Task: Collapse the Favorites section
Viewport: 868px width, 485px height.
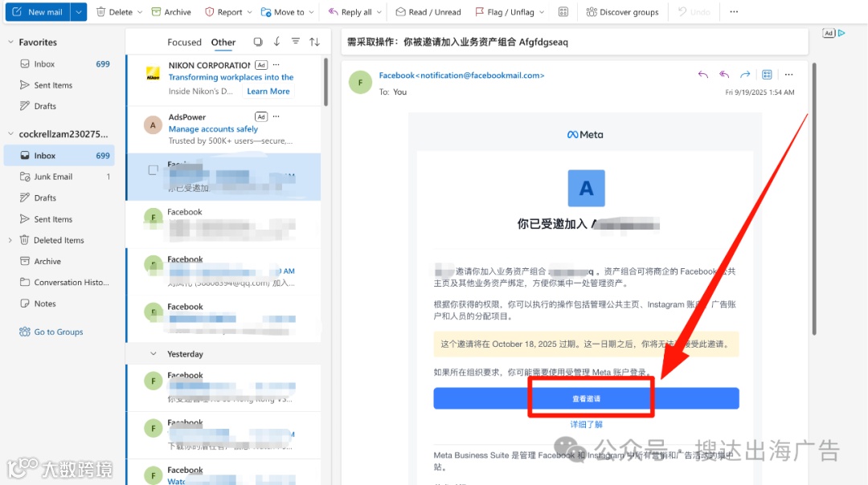Action: point(10,42)
